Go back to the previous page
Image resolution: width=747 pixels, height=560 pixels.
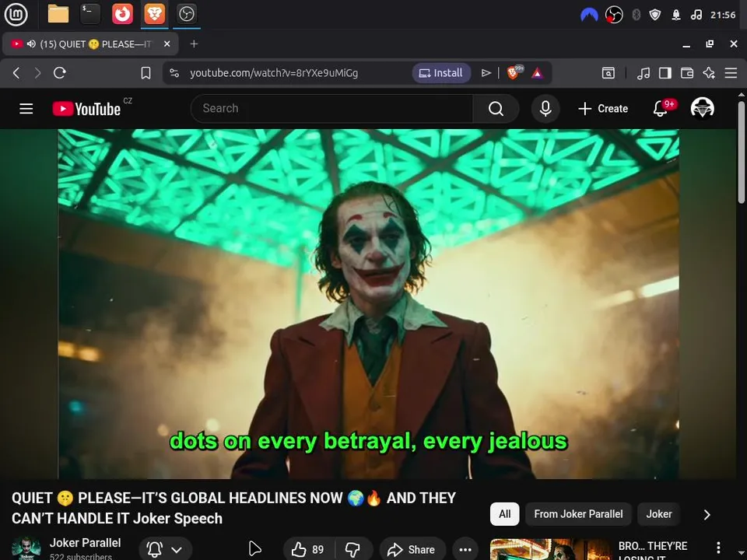pos(16,73)
